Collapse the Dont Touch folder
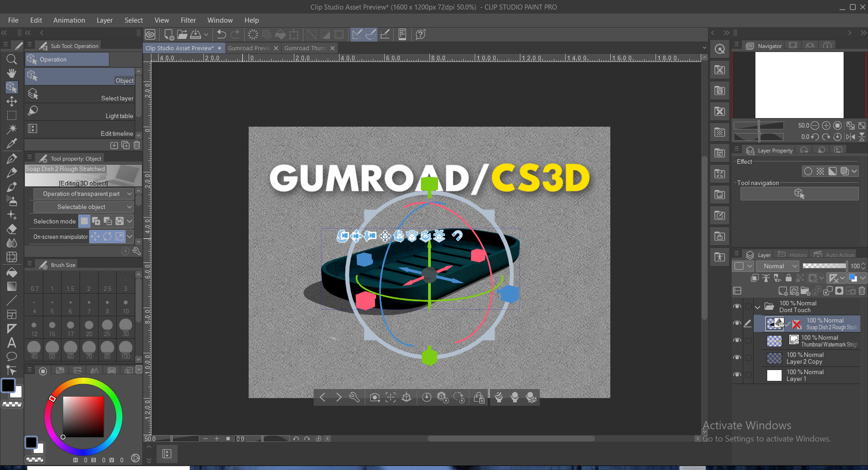Screen dimensions: 868x470 click(x=758, y=307)
